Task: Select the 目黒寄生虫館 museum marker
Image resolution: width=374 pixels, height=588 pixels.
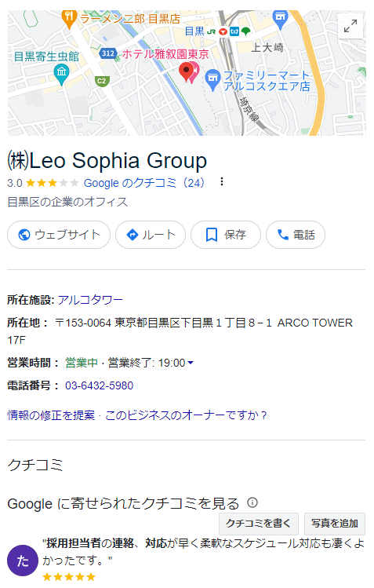Action: point(61,75)
